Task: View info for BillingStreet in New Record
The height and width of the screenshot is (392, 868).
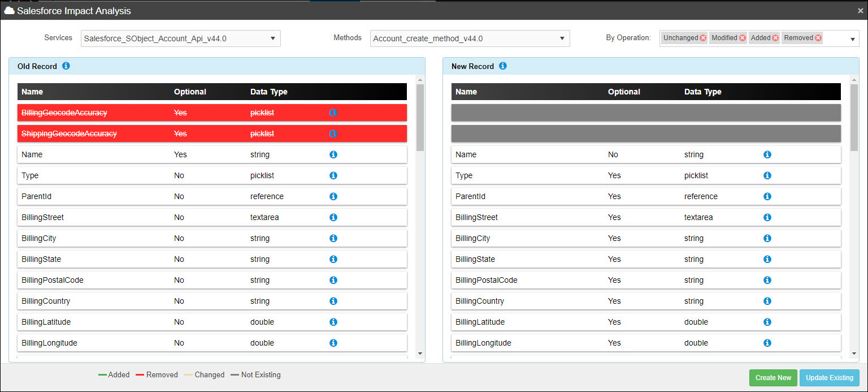Action: (x=767, y=217)
